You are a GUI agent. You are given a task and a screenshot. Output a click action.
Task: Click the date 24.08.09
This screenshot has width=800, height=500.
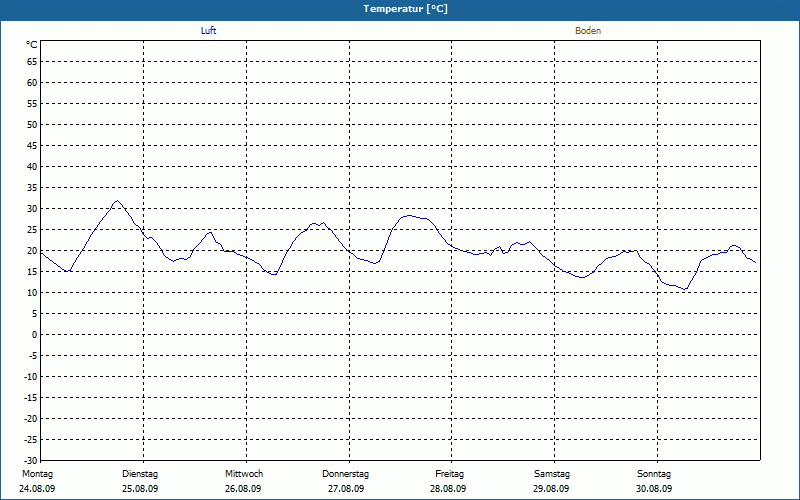(37, 489)
